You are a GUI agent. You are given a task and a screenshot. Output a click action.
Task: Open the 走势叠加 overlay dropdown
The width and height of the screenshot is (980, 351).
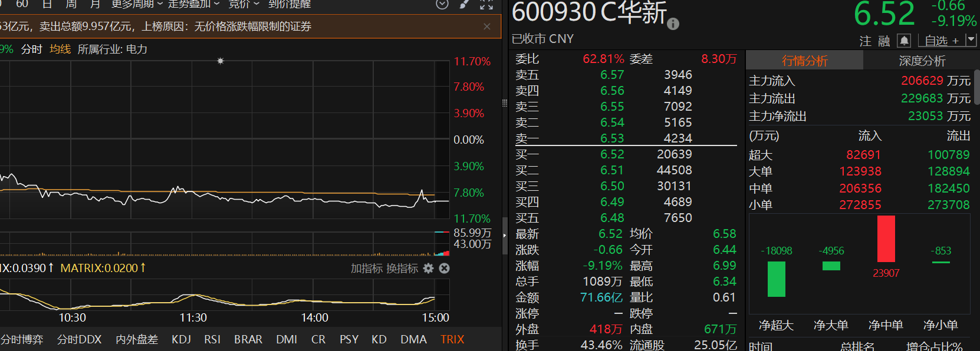(x=193, y=4)
